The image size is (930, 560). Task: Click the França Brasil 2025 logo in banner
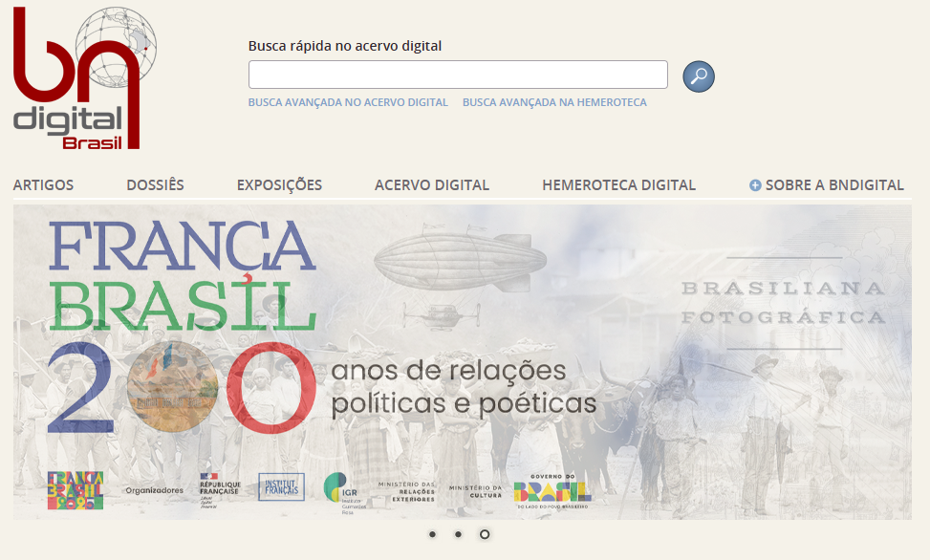pyautogui.click(x=76, y=490)
